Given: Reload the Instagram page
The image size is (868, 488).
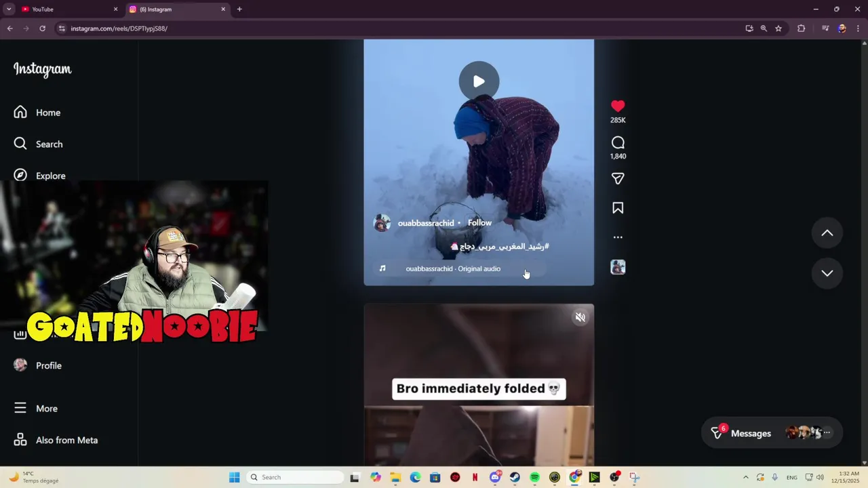Looking at the screenshot, I should [42, 28].
